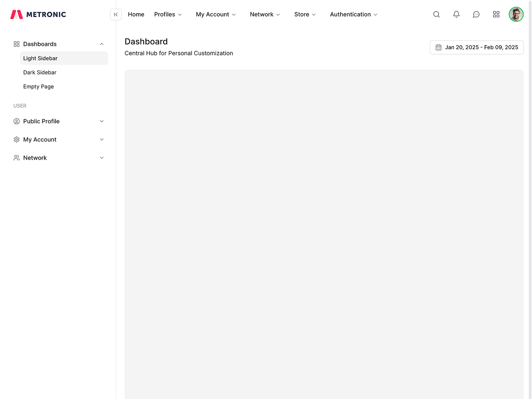Click the Network people icon in sidebar
This screenshot has width=532, height=399.
[16, 158]
